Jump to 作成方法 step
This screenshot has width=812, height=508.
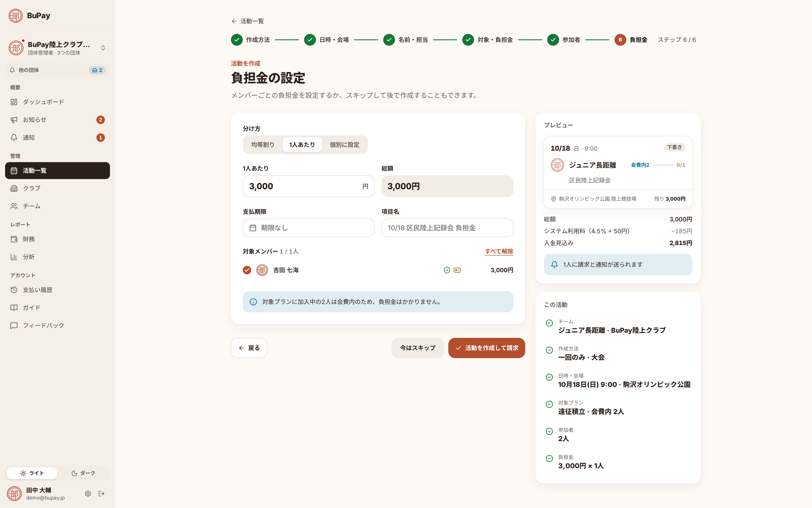[x=250, y=40]
